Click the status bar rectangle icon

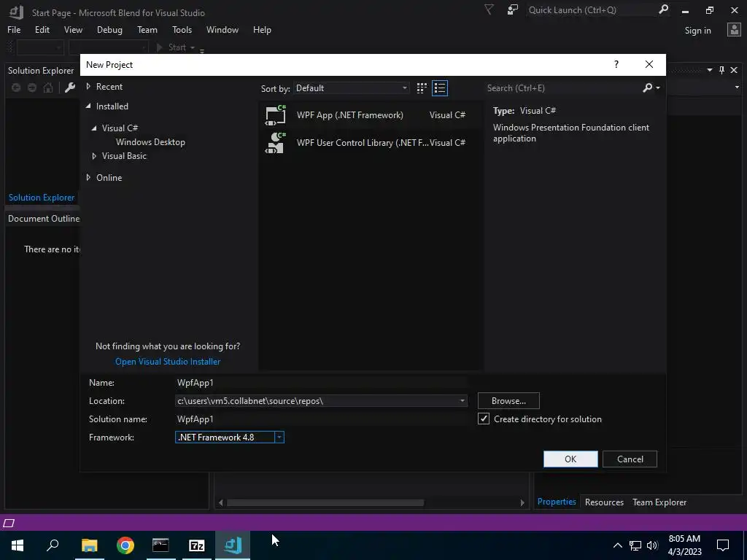click(x=9, y=523)
